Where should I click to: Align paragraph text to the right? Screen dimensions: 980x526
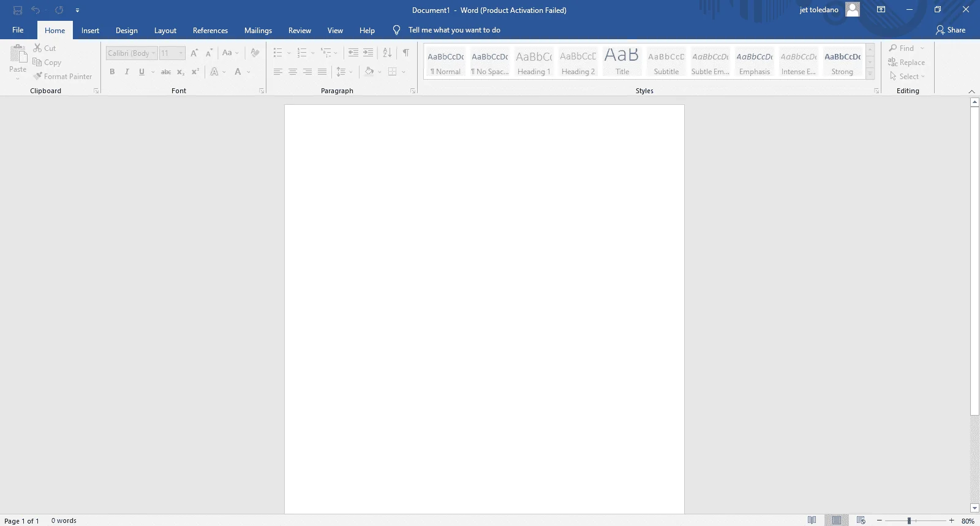click(307, 72)
